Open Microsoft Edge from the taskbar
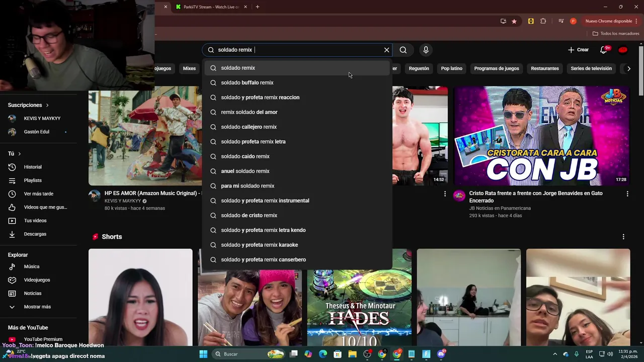Screen dimensions: 644x362 323,354
